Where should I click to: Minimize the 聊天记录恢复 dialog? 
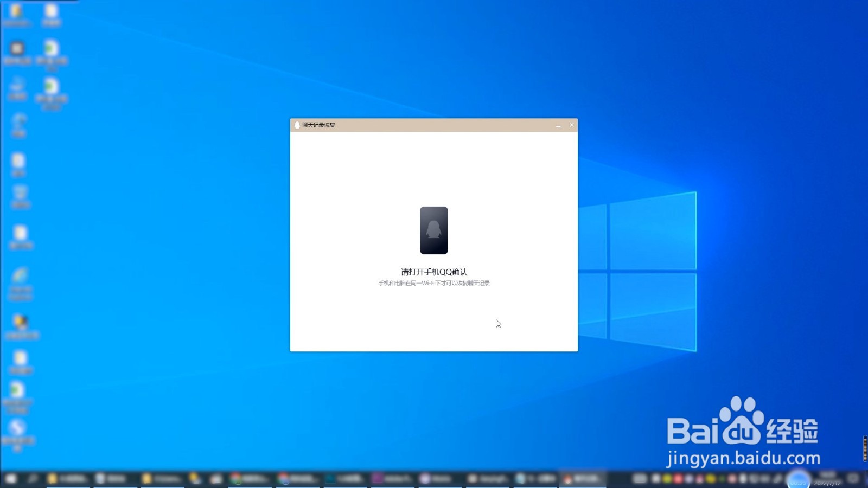click(558, 125)
